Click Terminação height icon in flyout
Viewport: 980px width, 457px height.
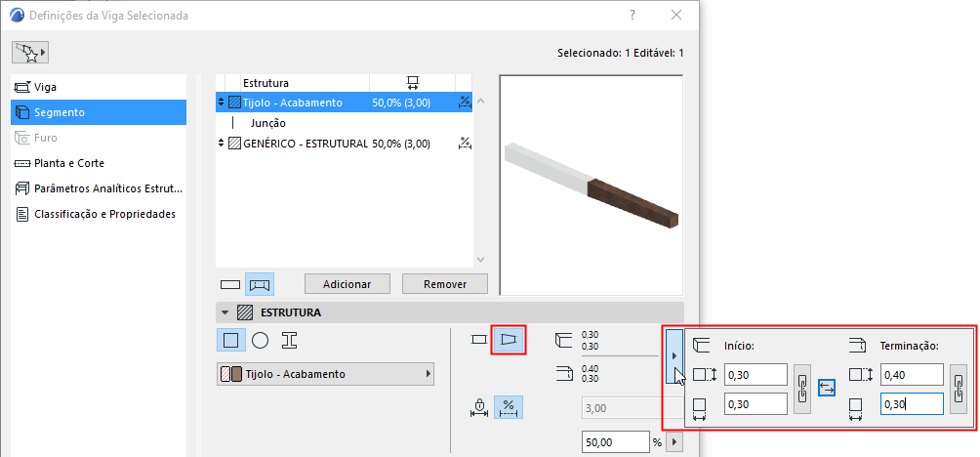[x=862, y=375]
